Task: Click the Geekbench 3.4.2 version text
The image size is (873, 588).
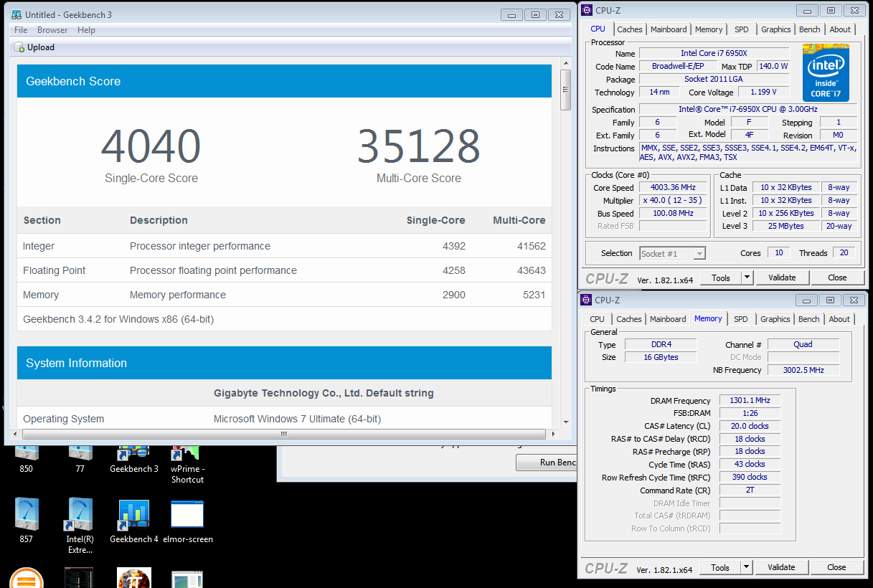Action: 118,319
